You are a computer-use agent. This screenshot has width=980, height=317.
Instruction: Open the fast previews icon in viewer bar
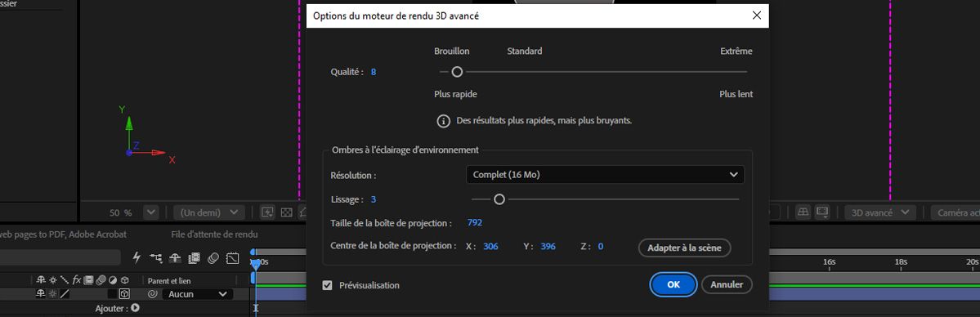tap(267, 212)
